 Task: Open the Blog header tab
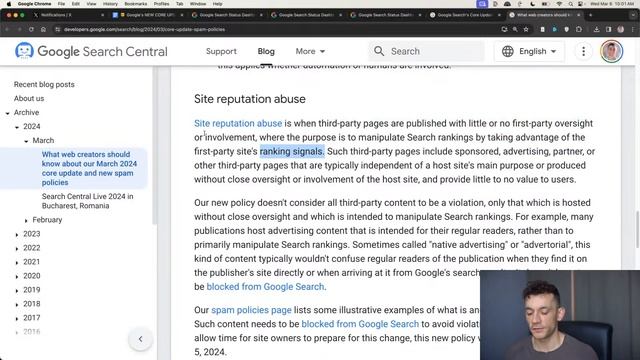pyautogui.click(x=266, y=51)
